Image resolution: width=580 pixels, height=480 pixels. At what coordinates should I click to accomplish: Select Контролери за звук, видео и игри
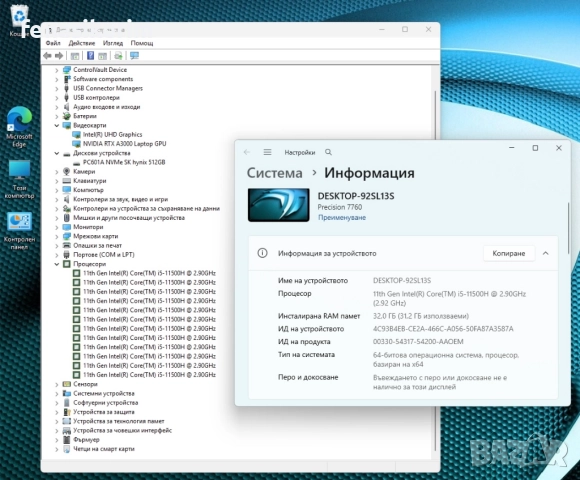point(120,199)
